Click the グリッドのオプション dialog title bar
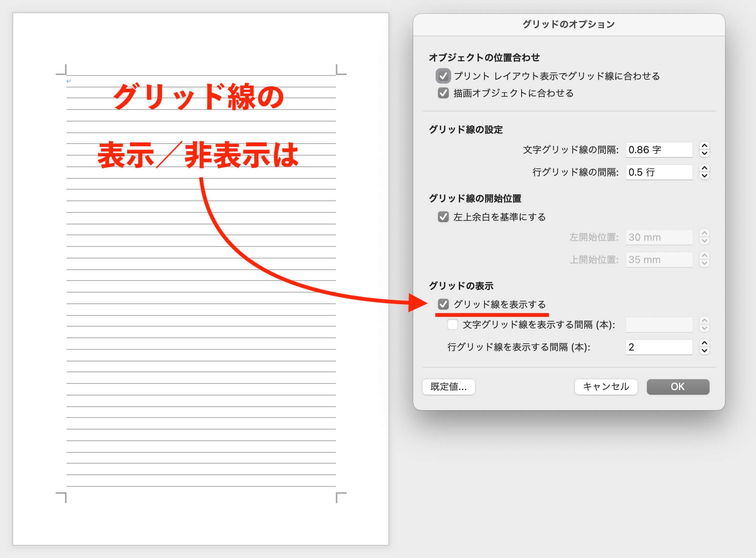756x558 pixels. point(568,24)
